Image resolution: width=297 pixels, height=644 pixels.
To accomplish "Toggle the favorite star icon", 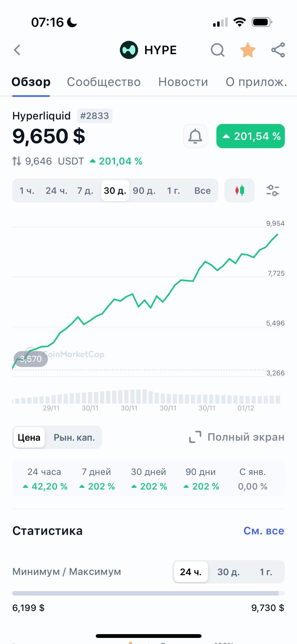I will [x=248, y=50].
